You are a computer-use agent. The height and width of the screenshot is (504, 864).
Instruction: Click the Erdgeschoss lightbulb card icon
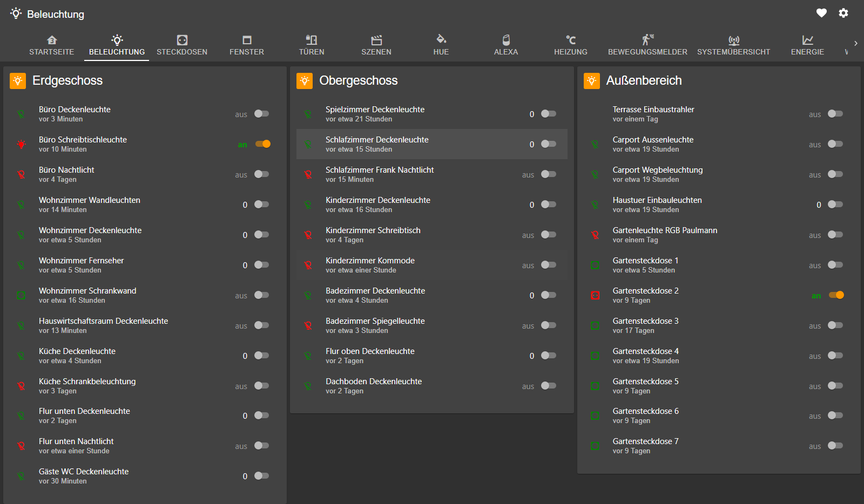pyautogui.click(x=18, y=81)
